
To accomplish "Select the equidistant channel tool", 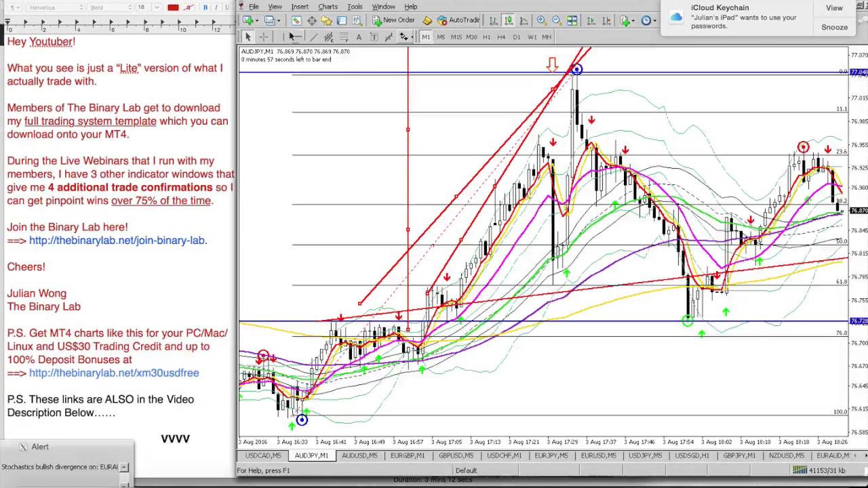I will pos(328,37).
